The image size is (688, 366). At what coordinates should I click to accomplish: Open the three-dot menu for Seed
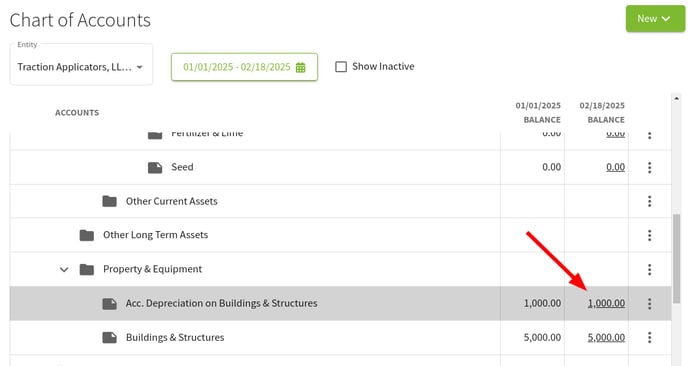[x=649, y=167]
